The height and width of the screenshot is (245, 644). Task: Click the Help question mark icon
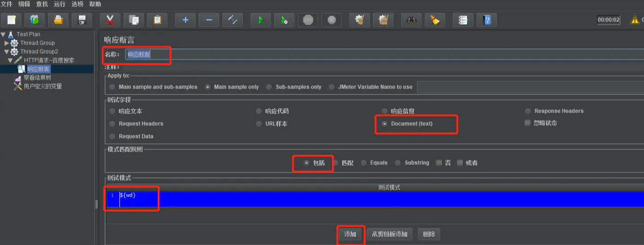click(487, 20)
